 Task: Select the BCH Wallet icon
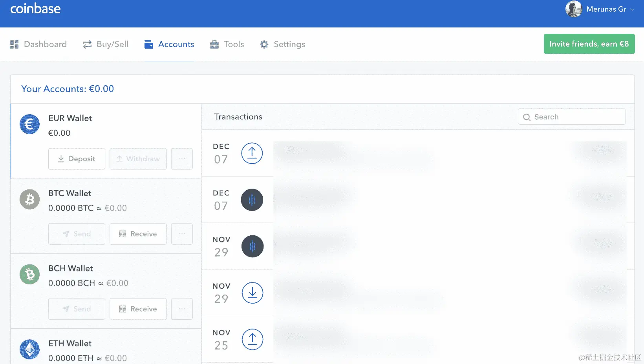tap(30, 275)
